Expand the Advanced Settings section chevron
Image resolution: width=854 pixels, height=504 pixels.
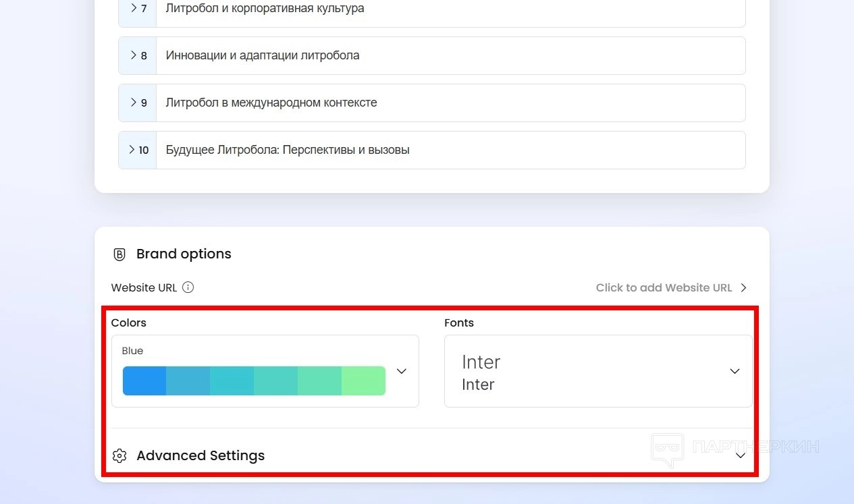point(741,455)
